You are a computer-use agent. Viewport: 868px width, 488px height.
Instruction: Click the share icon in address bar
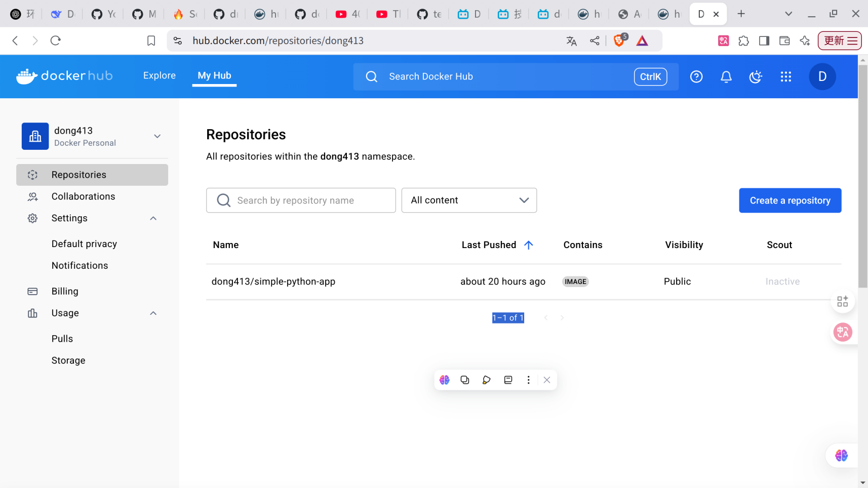point(595,41)
